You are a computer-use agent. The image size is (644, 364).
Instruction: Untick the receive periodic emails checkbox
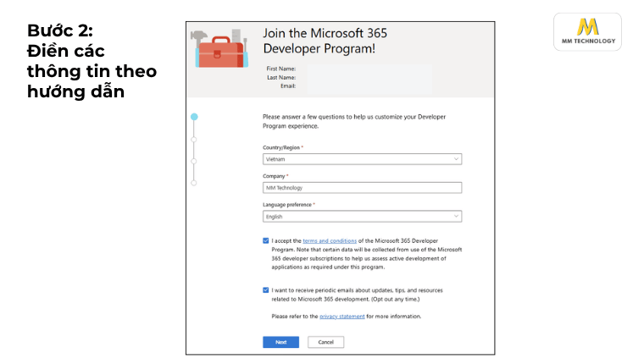266,290
